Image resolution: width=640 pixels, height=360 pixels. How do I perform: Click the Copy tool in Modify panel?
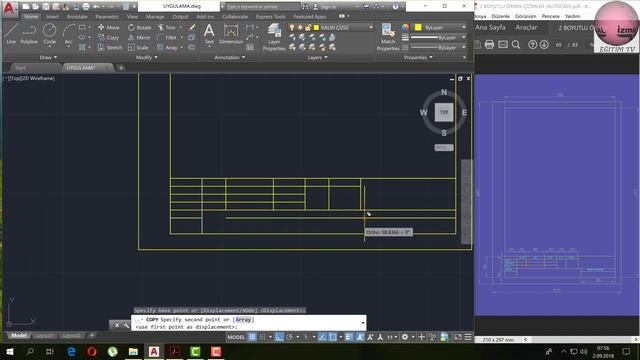point(108,38)
